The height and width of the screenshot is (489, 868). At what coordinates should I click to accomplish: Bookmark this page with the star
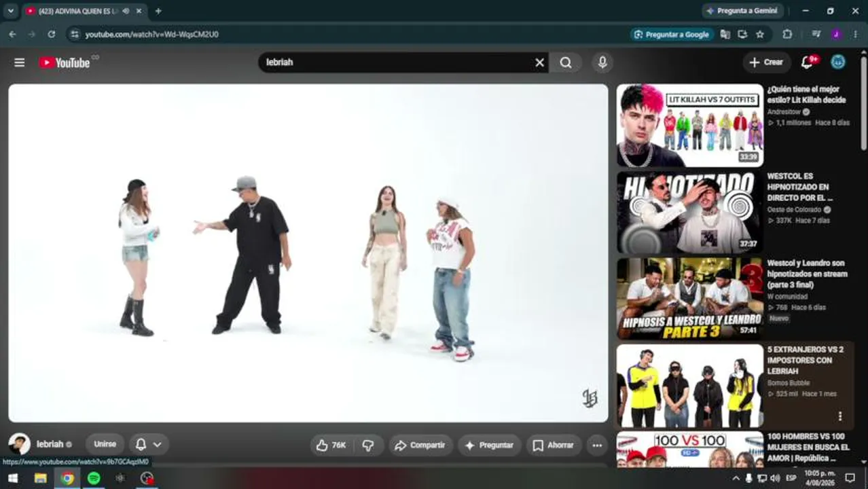pyautogui.click(x=760, y=34)
